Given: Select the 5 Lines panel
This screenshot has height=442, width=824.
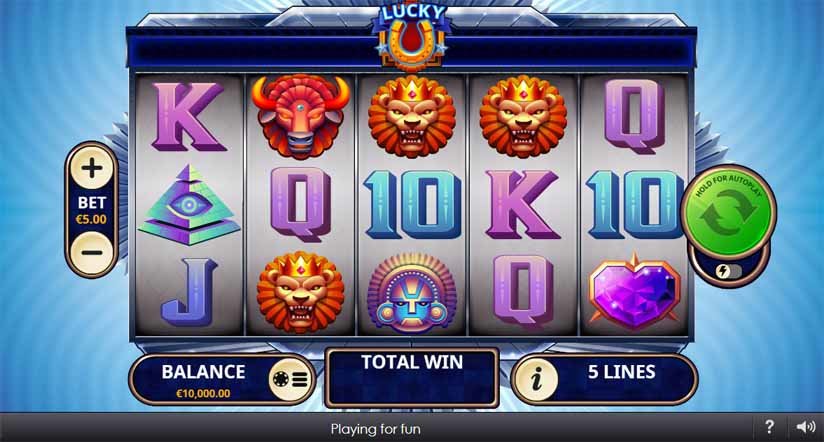Looking at the screenshot, I should tap(604, 379).
